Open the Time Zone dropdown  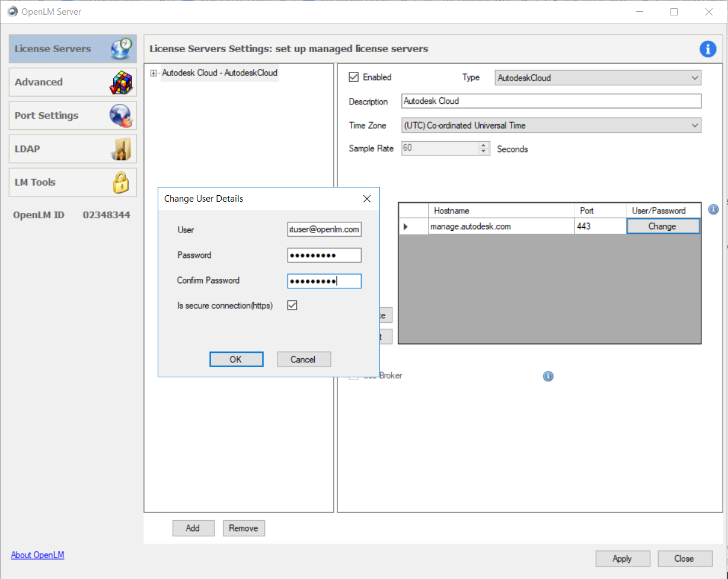click(x=551, y=125)
